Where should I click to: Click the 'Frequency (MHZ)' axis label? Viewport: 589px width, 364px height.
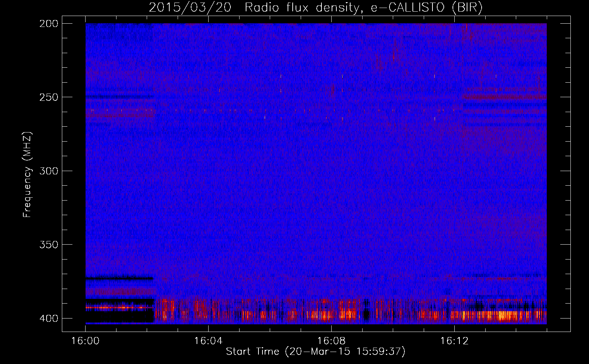(x=27, y=175)
